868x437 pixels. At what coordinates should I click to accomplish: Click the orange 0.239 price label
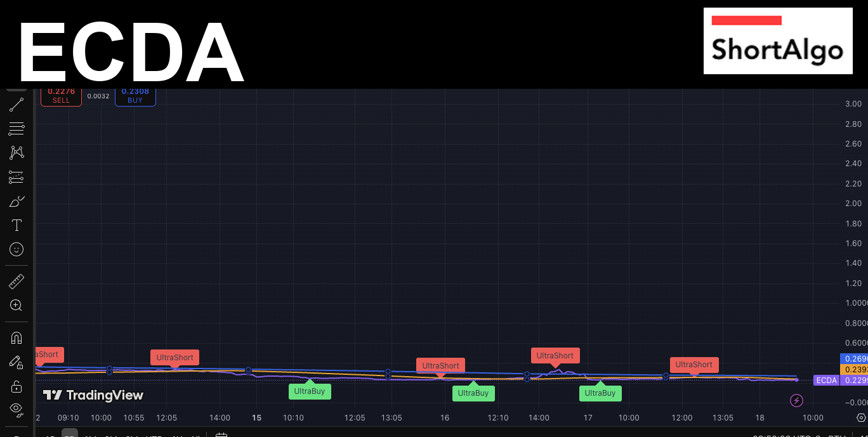[x=853, y=370]
